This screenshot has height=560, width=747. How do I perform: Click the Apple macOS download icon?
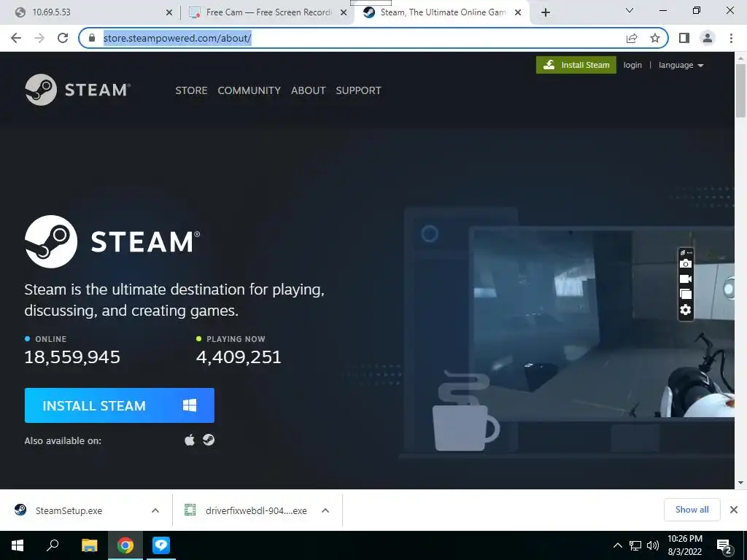tap(190, 440)
